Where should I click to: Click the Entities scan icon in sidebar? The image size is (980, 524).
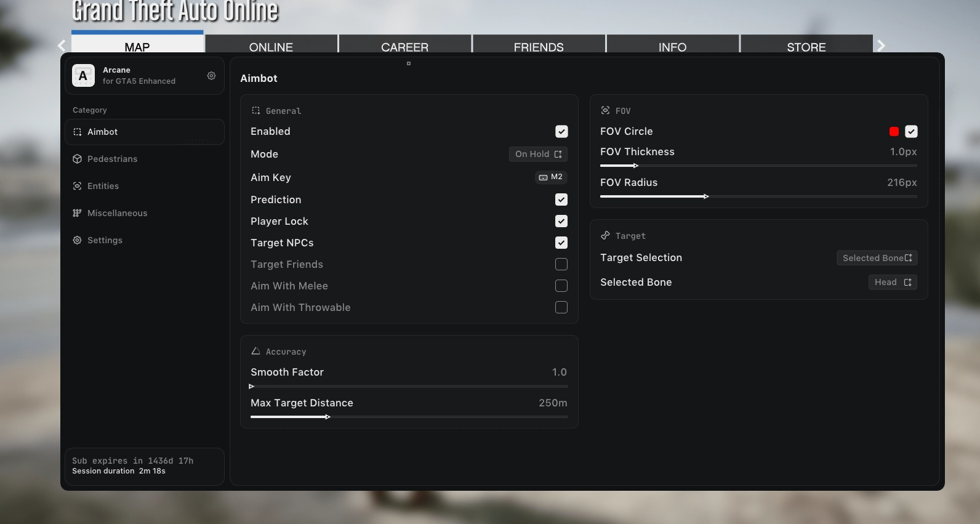pyautogui.click(x=77, y=186)
